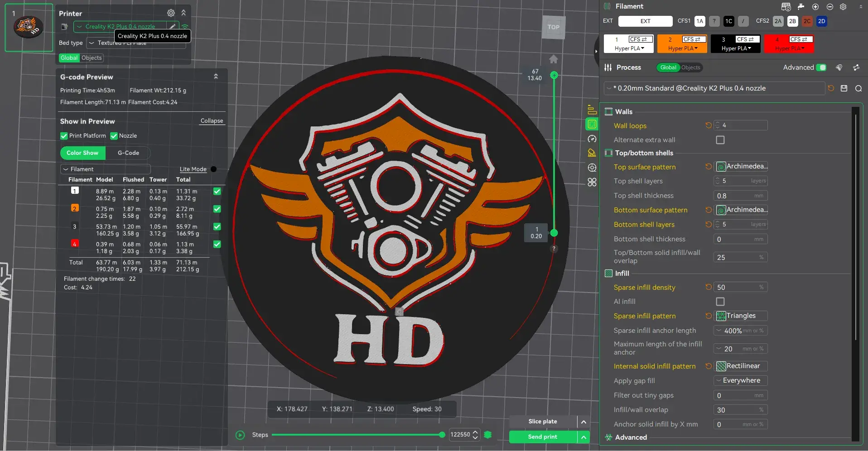This screenshot has width=868, height=451.
Task: Click the TOP view cube
Action: (554, 27)
